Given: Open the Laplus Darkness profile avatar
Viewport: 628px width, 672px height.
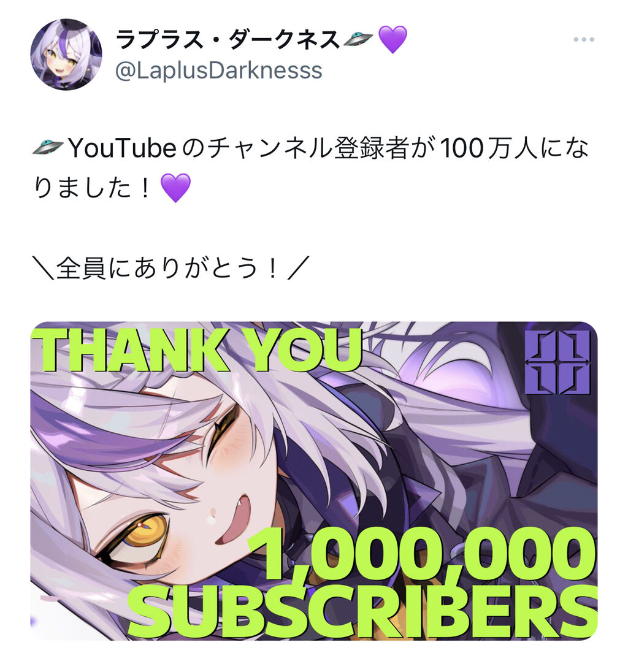Looking at the screenshot, I should pos(66,54).
